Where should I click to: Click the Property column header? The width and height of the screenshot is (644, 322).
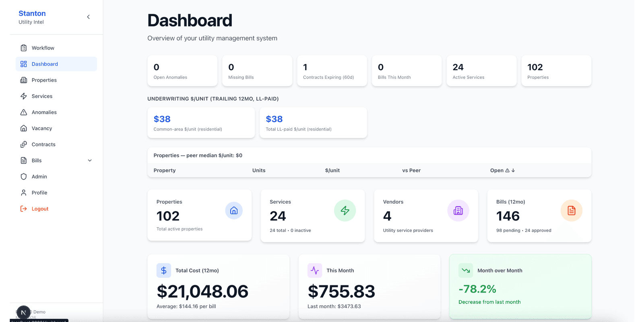[x=165, y=170]
